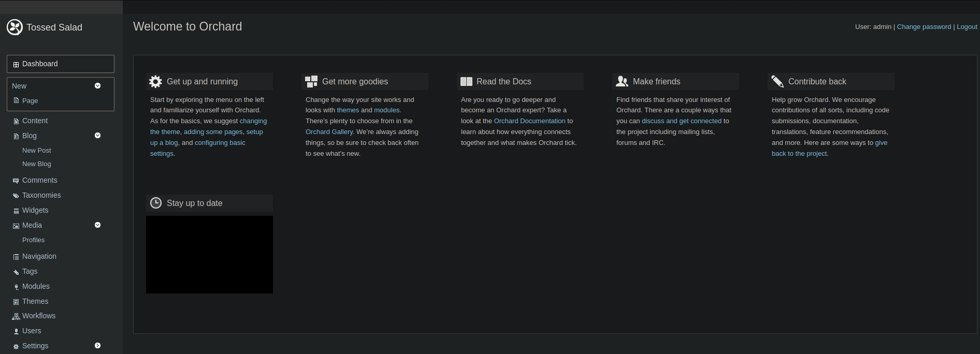The image size is (980, 354).
Task: Click the clock icon beside Stay up to date
Action: 156,203
